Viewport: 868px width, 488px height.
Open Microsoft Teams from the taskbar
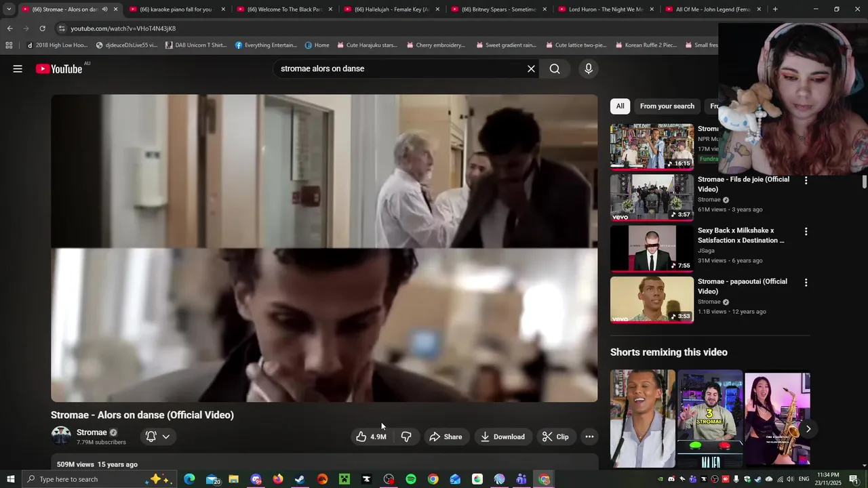coord(521,479)
